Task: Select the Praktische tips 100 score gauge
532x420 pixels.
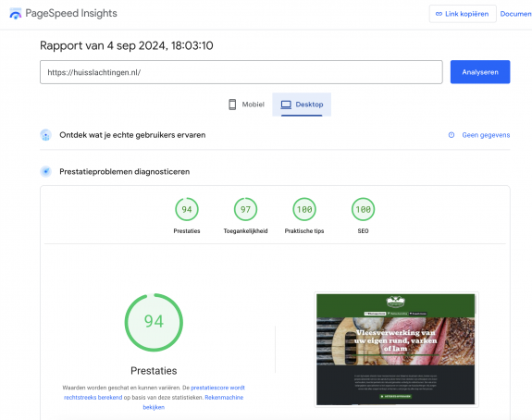Action: (304, 209)
